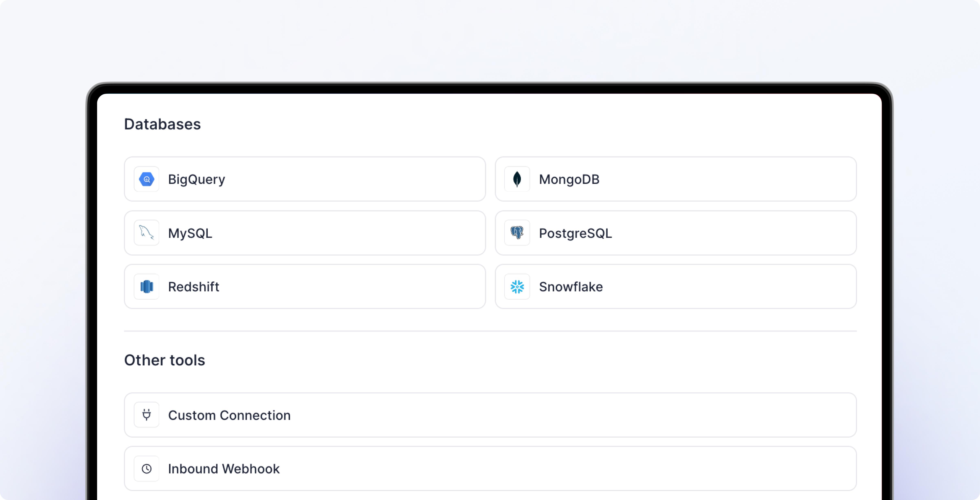Viewport: 980px width, 500px height.
Task: Click the Custom Connection plug icon
Action: point(146,415)
